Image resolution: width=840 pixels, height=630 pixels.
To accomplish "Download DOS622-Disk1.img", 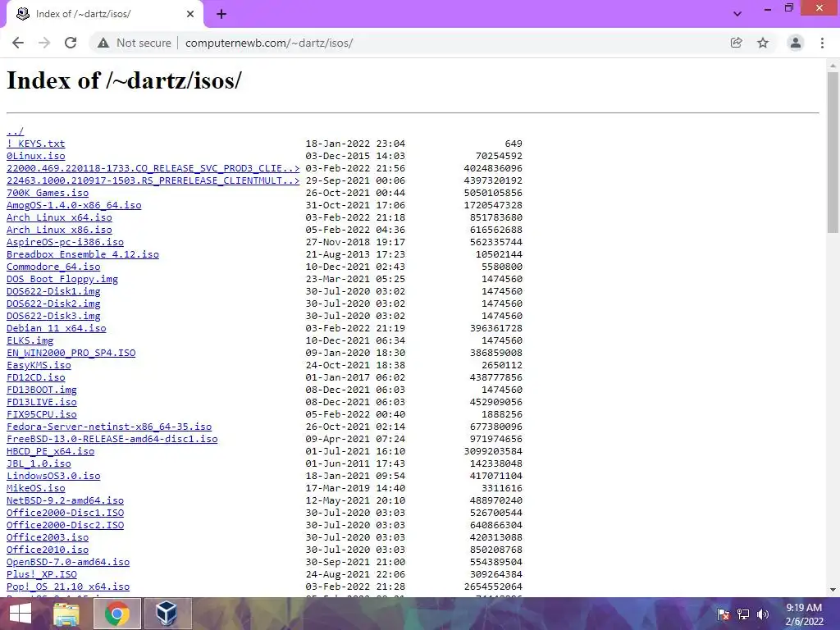I will pyautogui.click(x=53, y=291).
